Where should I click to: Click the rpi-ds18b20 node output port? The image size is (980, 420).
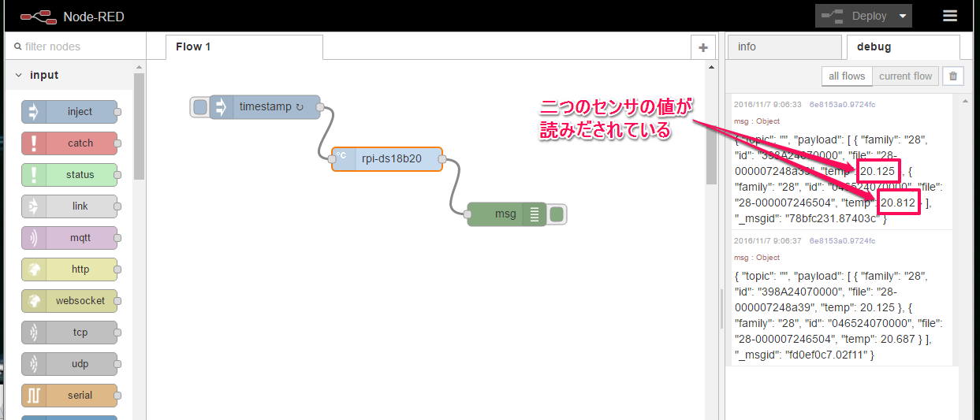[x=442, y=158]
